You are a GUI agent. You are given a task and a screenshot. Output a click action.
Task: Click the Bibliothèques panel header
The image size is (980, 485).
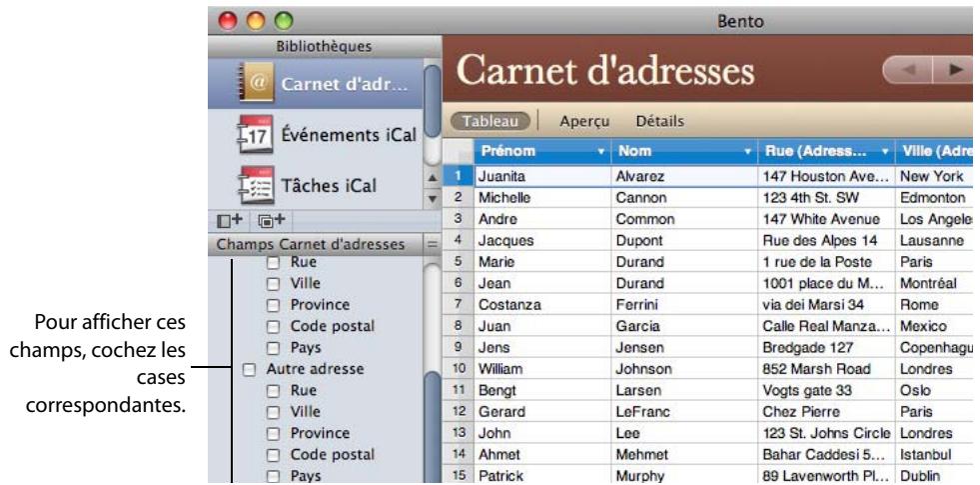[325, 46]
